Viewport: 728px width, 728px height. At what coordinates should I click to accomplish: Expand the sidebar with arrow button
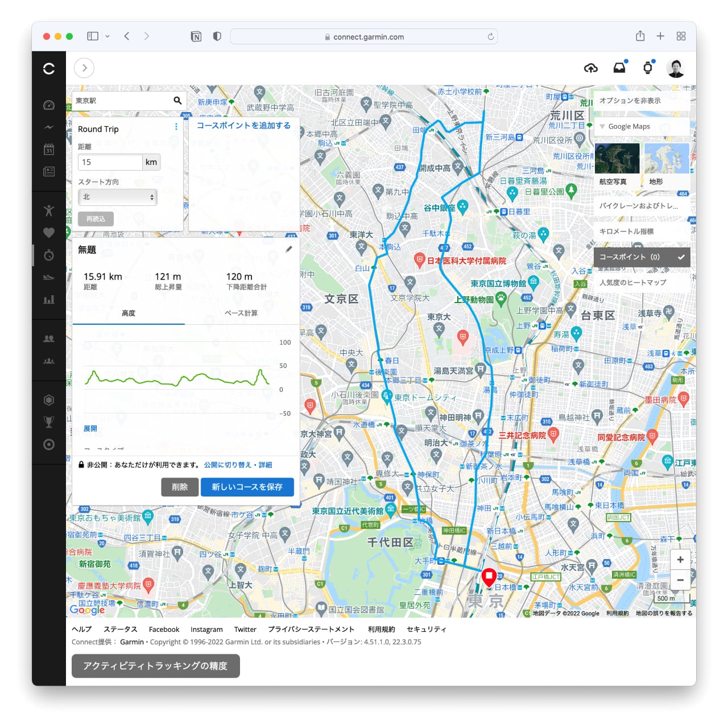tap(84, 68)
